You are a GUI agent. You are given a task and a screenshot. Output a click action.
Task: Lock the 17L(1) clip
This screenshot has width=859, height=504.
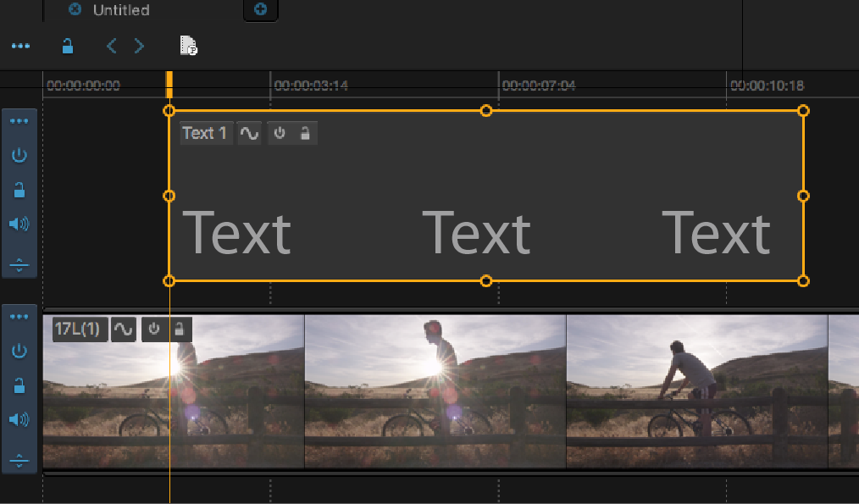[x=179, y=330]
